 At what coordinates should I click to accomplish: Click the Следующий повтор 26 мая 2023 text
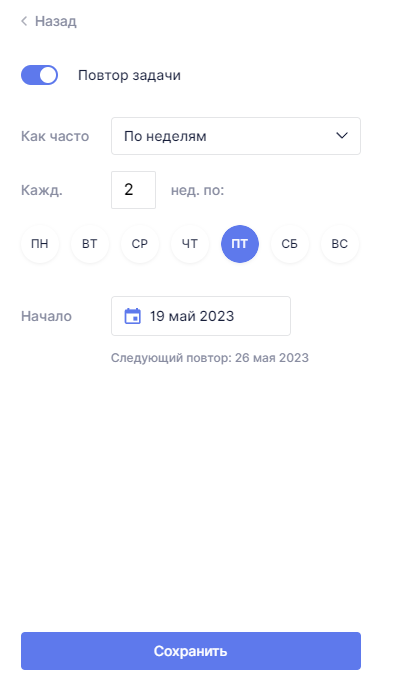click(x=210, y=358)
